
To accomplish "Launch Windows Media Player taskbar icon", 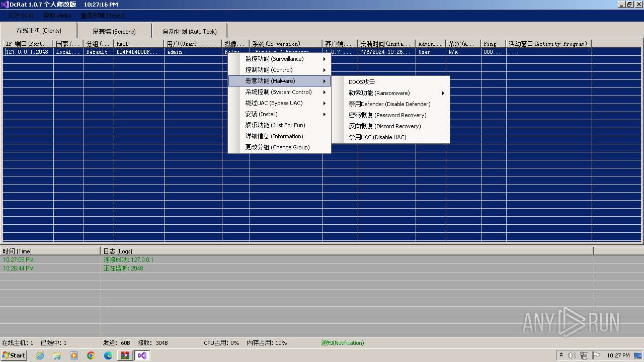I will point(74,355).
